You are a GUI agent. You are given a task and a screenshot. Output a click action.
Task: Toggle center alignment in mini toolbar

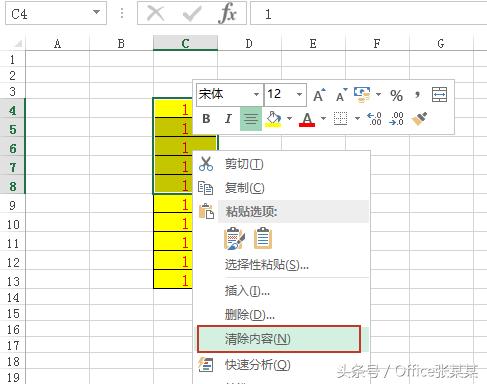[251, 119]
